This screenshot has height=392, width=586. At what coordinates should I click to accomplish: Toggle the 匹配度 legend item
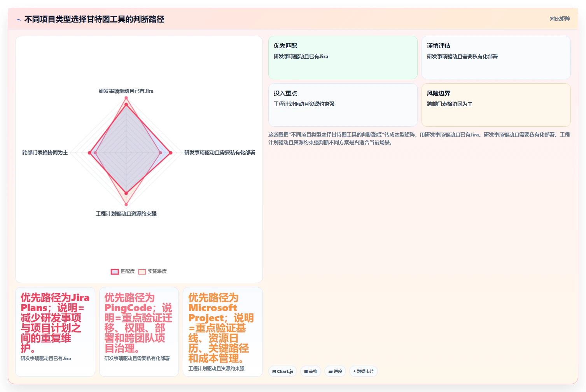[x=123, y=271]
